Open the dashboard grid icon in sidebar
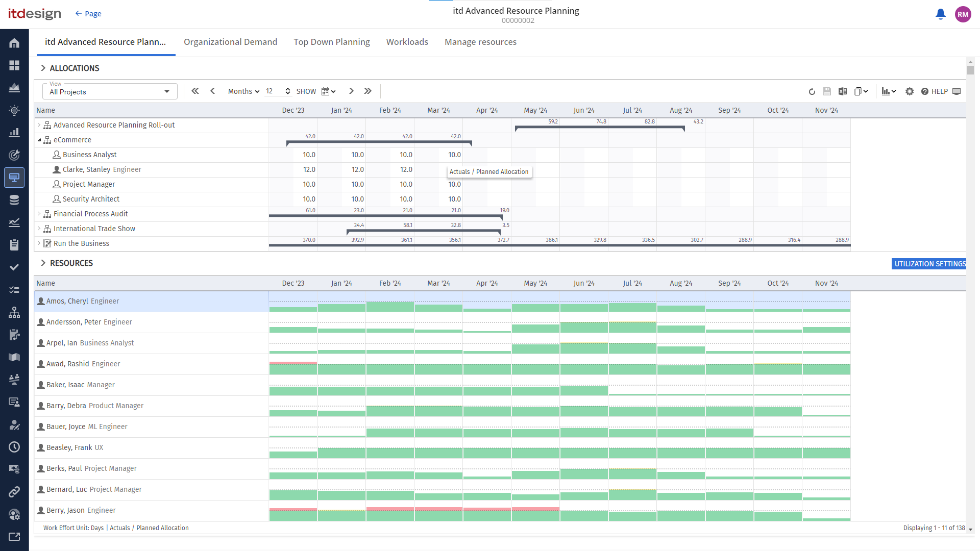The image size is (980, 551). click(14, 65)
